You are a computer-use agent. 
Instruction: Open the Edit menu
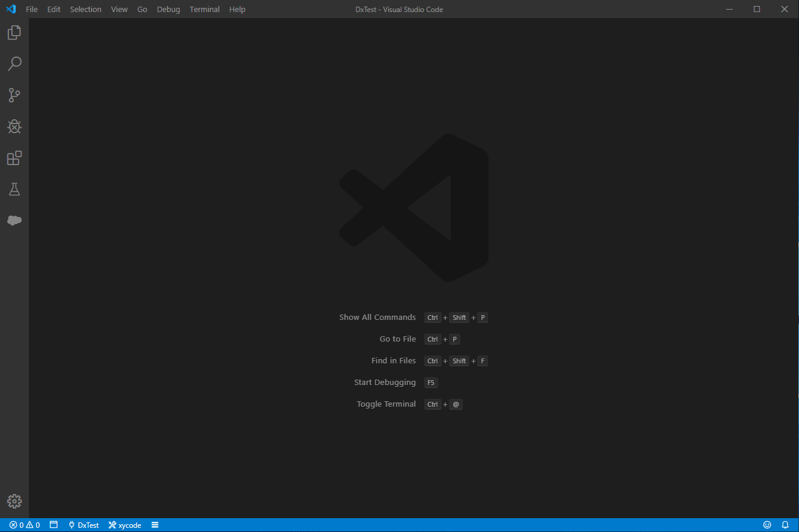click(54, 9)
